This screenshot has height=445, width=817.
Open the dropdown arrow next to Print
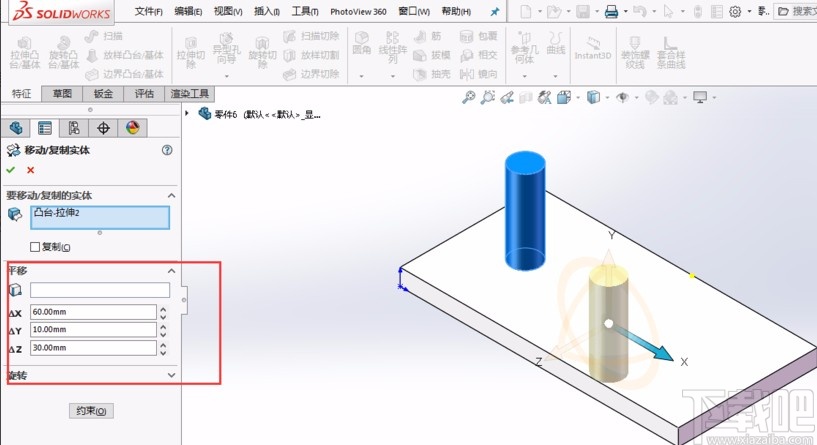625,11
